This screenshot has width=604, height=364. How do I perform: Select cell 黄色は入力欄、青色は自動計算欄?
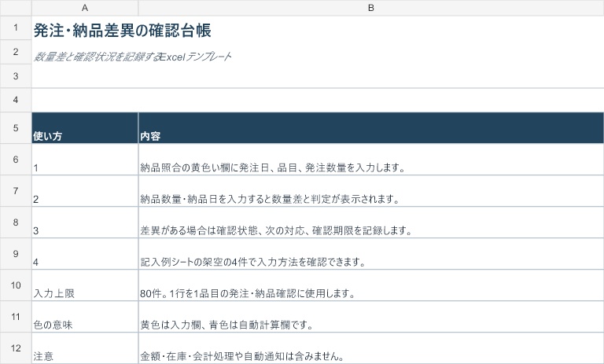pos(371,317)
